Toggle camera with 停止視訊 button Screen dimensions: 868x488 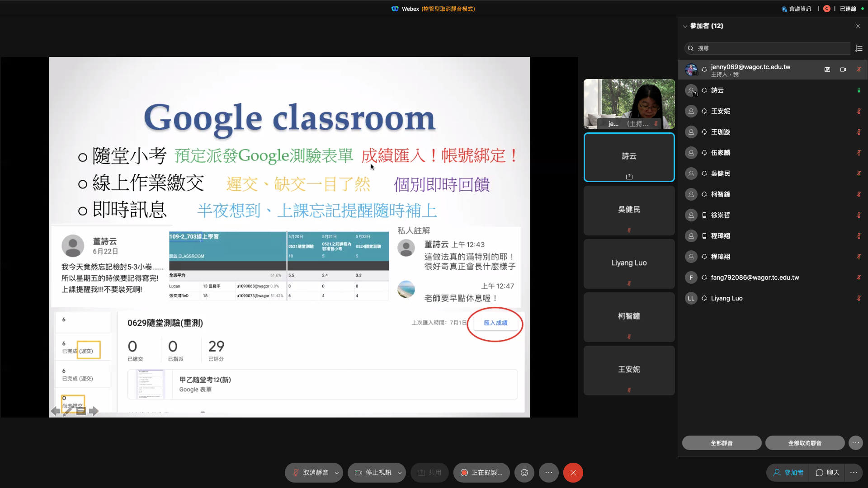tap(373, 473)
